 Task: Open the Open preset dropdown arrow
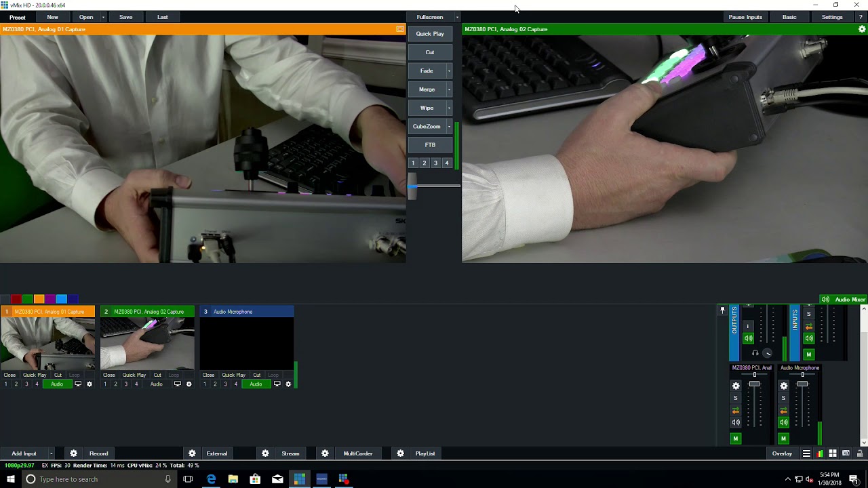(103, 17)
